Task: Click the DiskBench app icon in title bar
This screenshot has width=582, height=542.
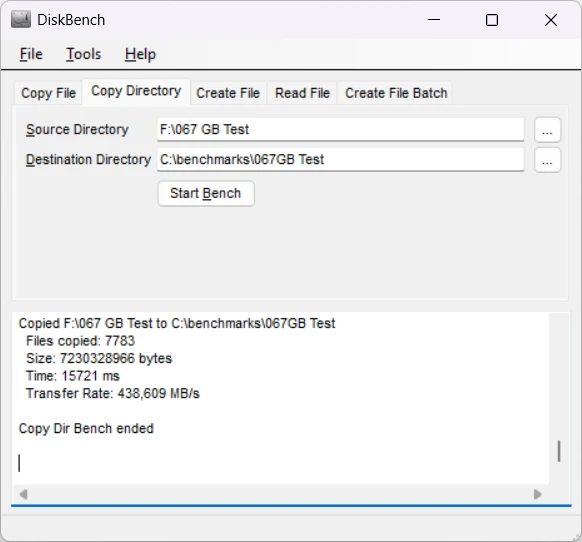Action: (x=21, y=20)
